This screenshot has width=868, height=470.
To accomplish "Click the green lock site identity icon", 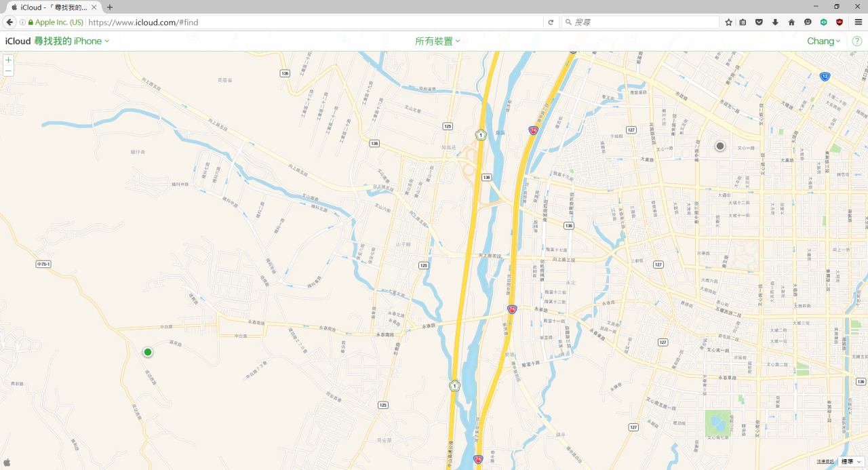I will (x=31, y=22).
